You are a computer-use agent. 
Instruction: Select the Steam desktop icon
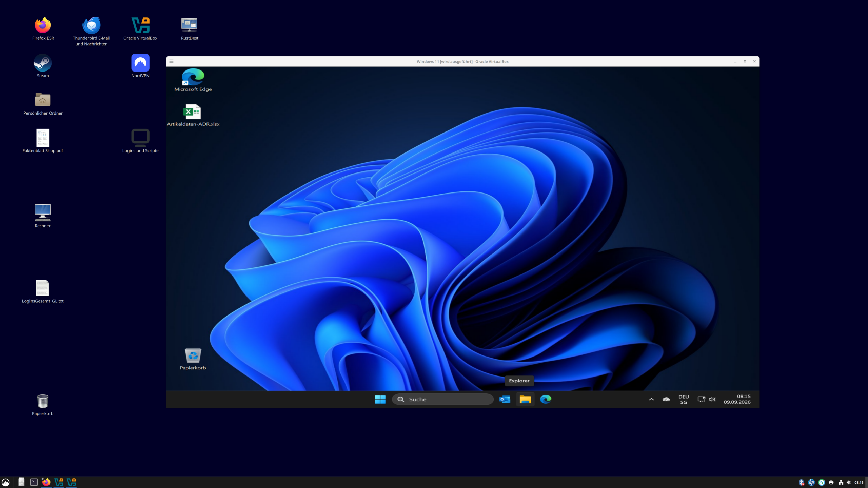[x=43, y=66]
